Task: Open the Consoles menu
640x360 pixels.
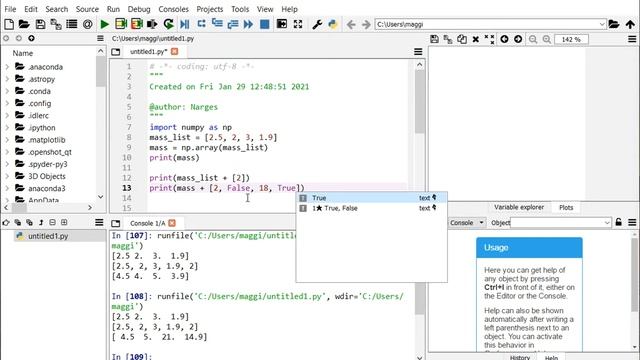Action: (x=173, y=9)
